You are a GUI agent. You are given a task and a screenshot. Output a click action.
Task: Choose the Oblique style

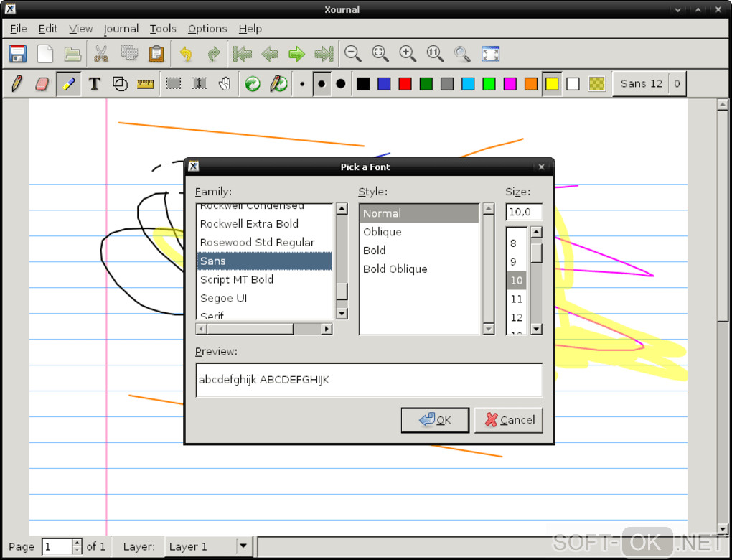[419, 232]
